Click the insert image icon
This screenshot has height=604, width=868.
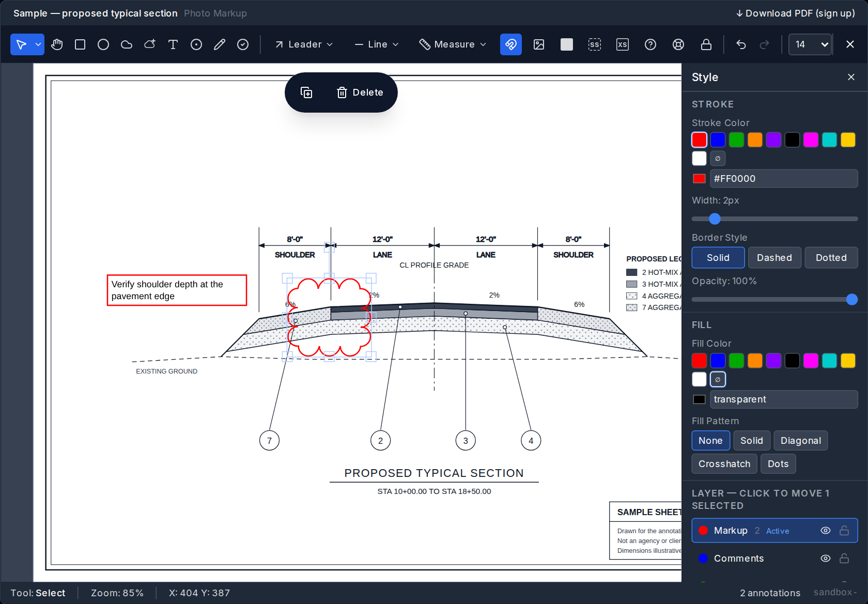(539, 44)
